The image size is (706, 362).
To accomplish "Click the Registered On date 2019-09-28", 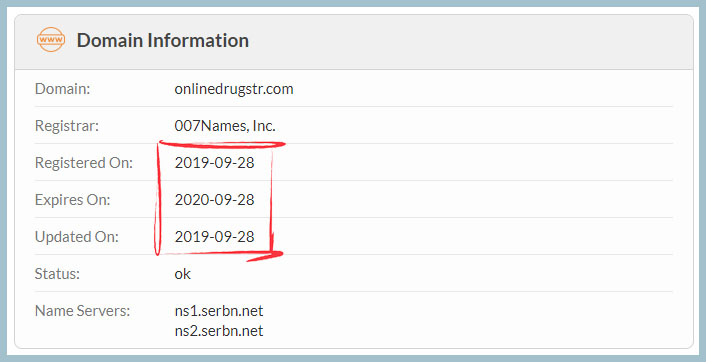I will click(214, 163).
